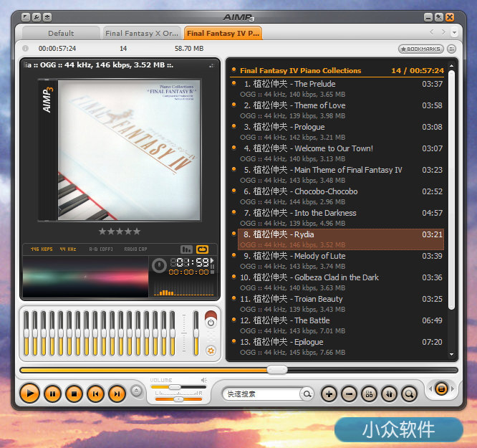Click the quick search input field
The image size is (477, 448).
(262, 394)
